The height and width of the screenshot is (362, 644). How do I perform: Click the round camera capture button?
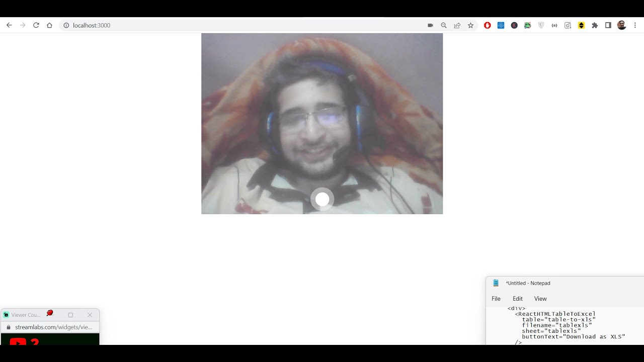[x=322, y=200]
